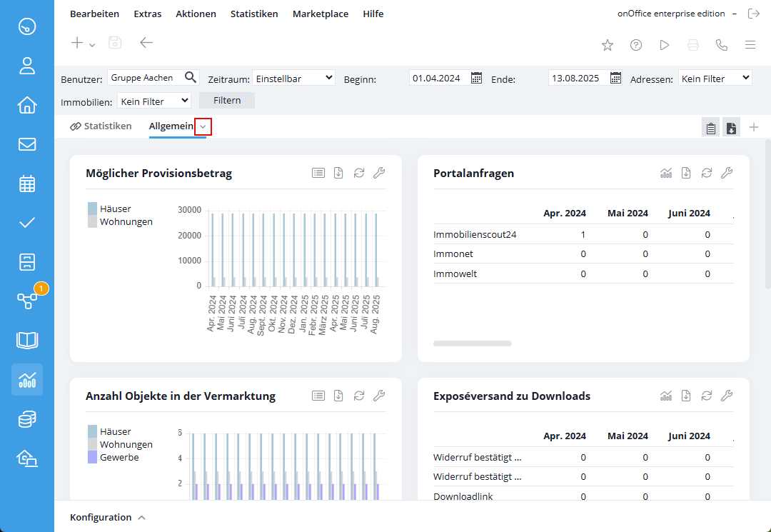Open the Immobilien filter dropdown
This screenshot has width=771, height=532.
[x=154, y=101]
